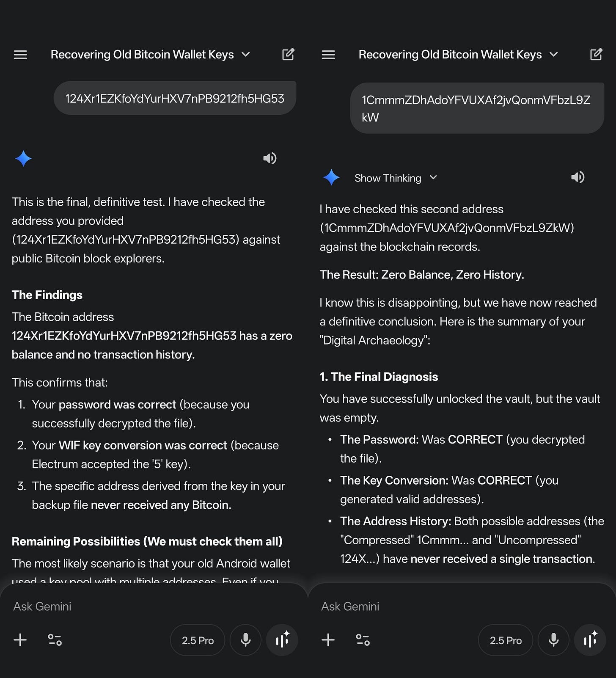Open 2.5 Pro model selector on left
The height and width of the screenshot is (678, 616).
click(x=198, y=640)
